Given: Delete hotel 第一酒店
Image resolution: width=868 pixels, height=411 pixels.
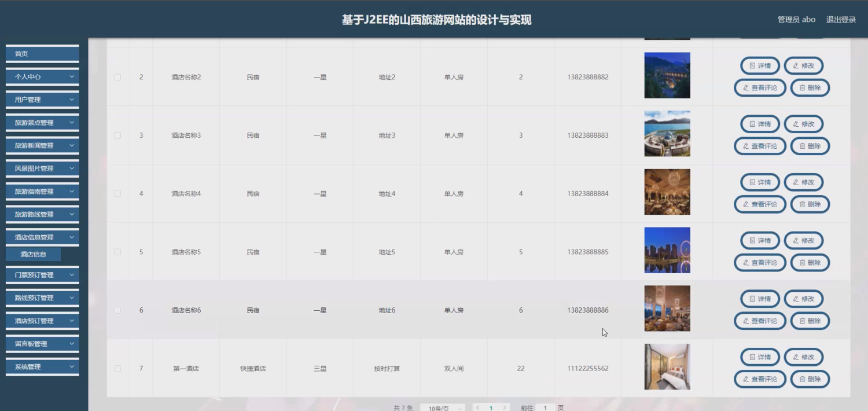Looking at the screenshot, I should coord(810,379).
